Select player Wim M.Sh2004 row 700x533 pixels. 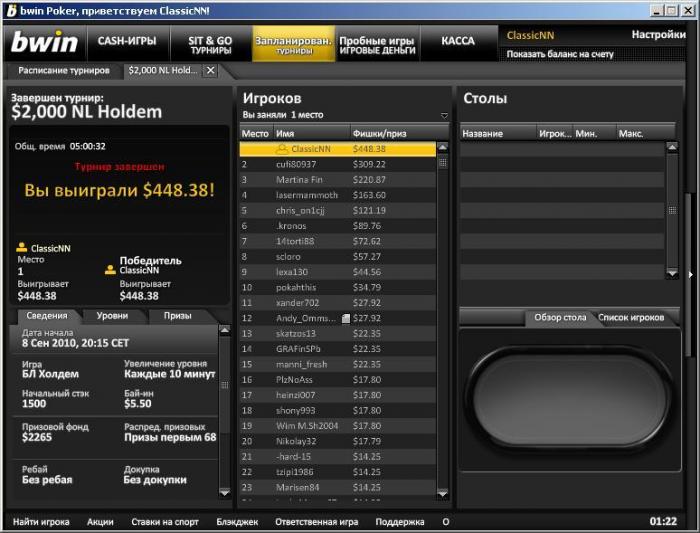pyautogui.click(x=338, y=426)
